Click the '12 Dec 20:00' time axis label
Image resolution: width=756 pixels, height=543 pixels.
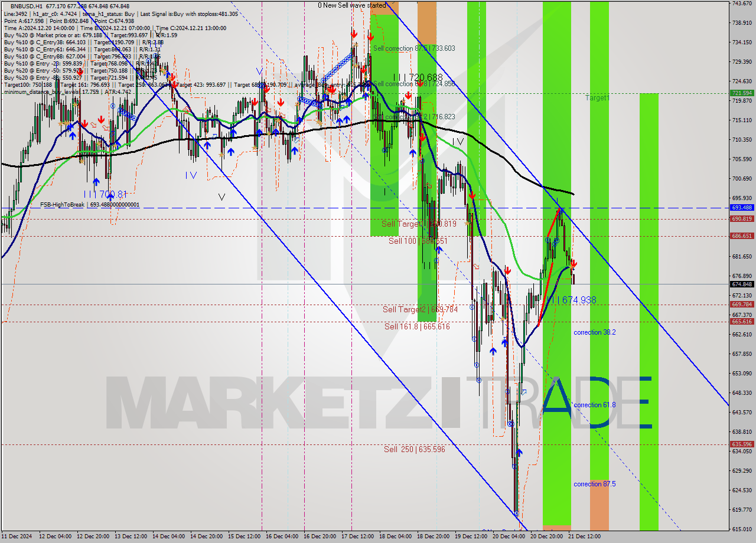click(x=93, y=537)
